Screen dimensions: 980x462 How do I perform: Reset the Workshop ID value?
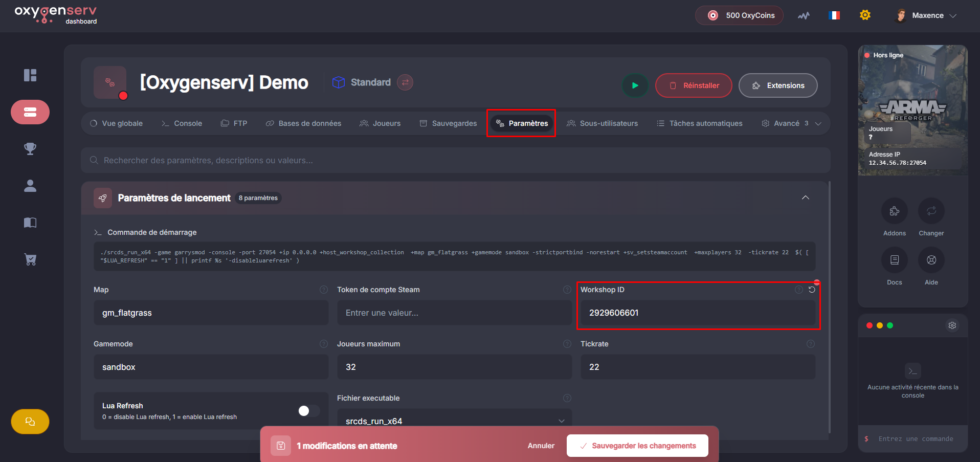pos(812,290)
